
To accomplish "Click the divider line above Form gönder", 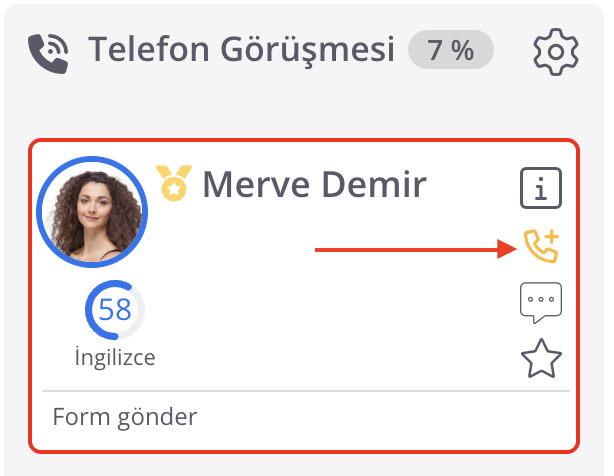I will click(306, 391).
